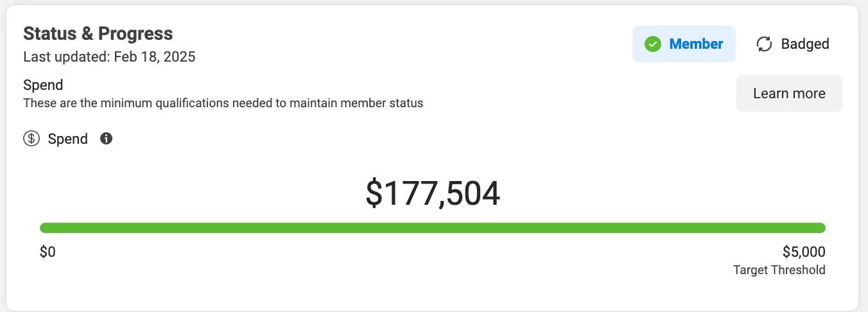868x312 pixels.
Task: Click the green checkmark icon beside Member
Action: 653,44
